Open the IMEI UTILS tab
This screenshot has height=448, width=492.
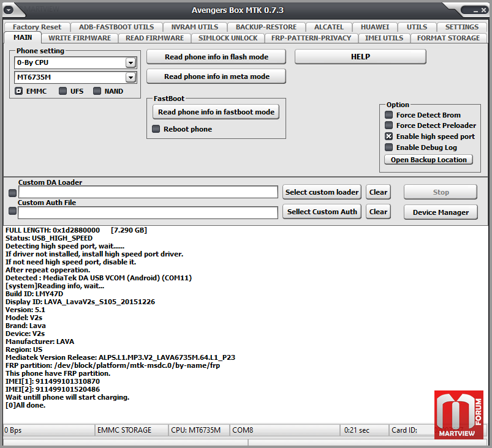[x=384, y=38]
